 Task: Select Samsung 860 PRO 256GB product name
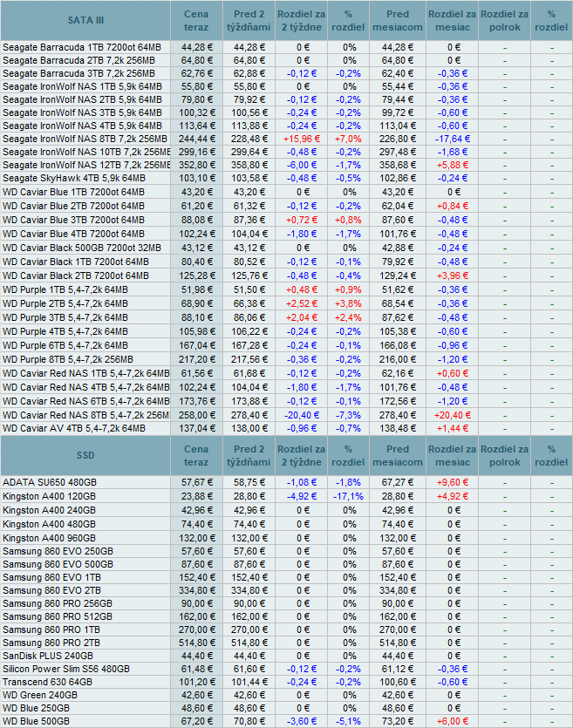click(x=57, y=603)
